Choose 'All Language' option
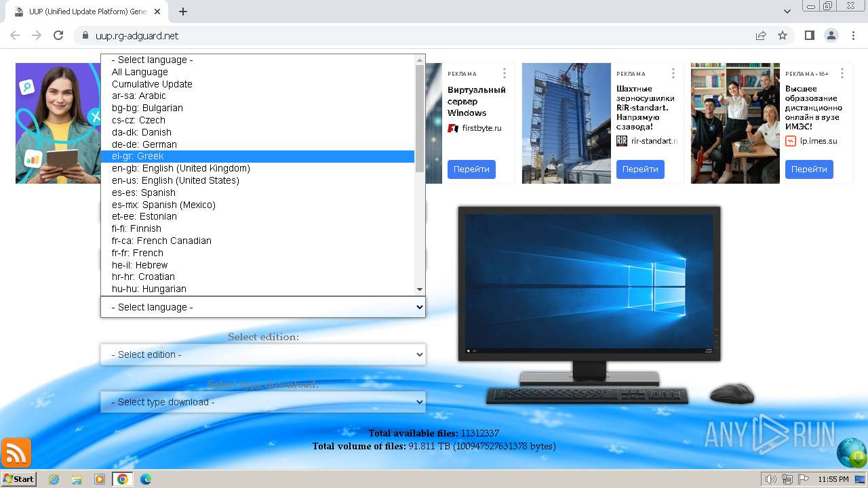Screen dimensions: 868x488 point(258,72)
